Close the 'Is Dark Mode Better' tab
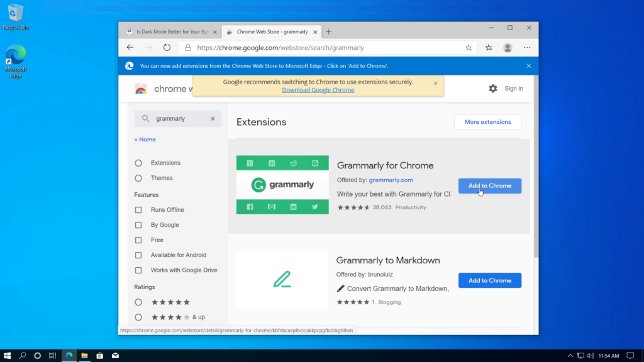 (215, 32)
